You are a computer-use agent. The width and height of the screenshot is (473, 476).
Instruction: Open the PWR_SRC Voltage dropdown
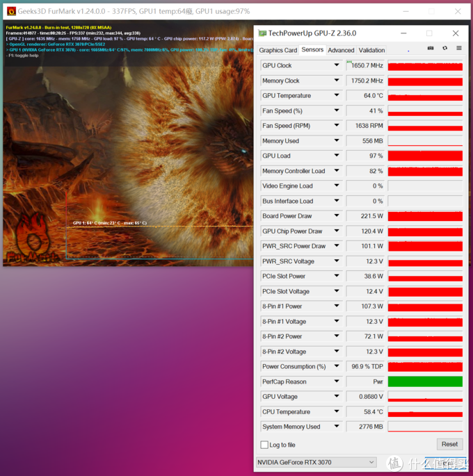click(x=337, y=261)
